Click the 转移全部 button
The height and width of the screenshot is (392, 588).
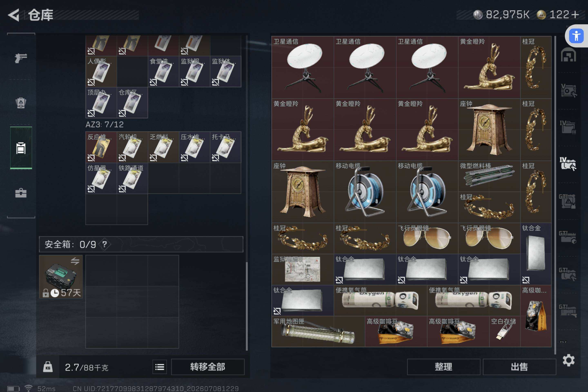(208, 367)
